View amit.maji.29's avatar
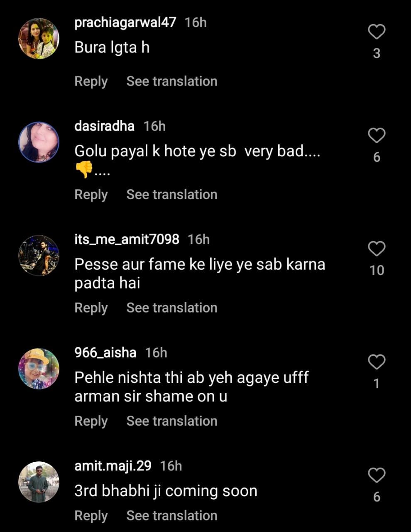This screenshot has width=411, height=532. [39, 482]
